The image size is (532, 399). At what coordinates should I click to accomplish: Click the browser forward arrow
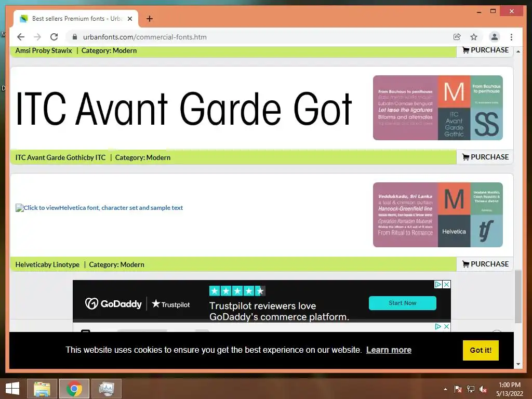point(37,37)
